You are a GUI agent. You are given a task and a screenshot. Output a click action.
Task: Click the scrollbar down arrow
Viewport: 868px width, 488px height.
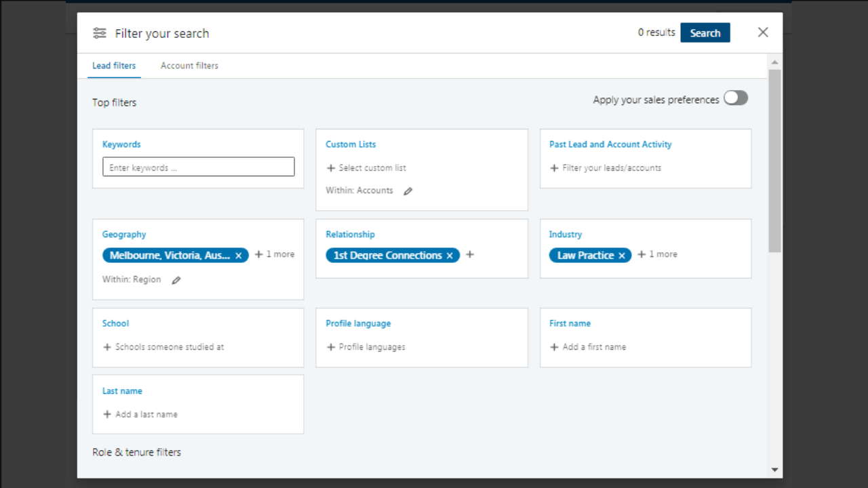(x=774, y=470)
